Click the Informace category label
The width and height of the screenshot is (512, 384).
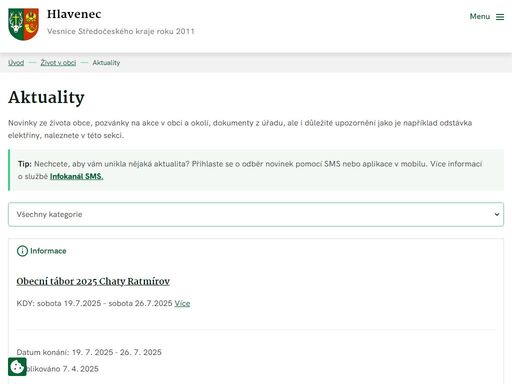pos(48,251)
